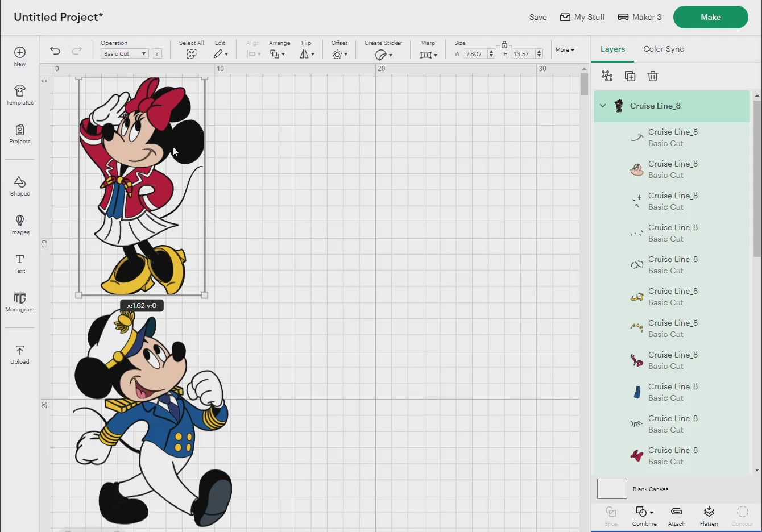Image resolution: width=762 pixels, height=532 pixels.
Task: Open the Images library
Action: click(x=20, y=225)
